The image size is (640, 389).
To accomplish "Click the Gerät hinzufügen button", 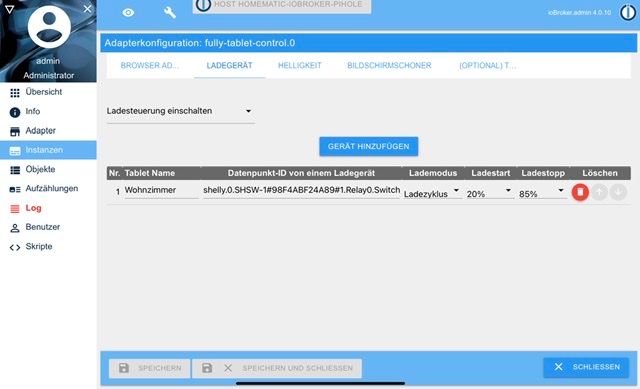I will 369,147.
